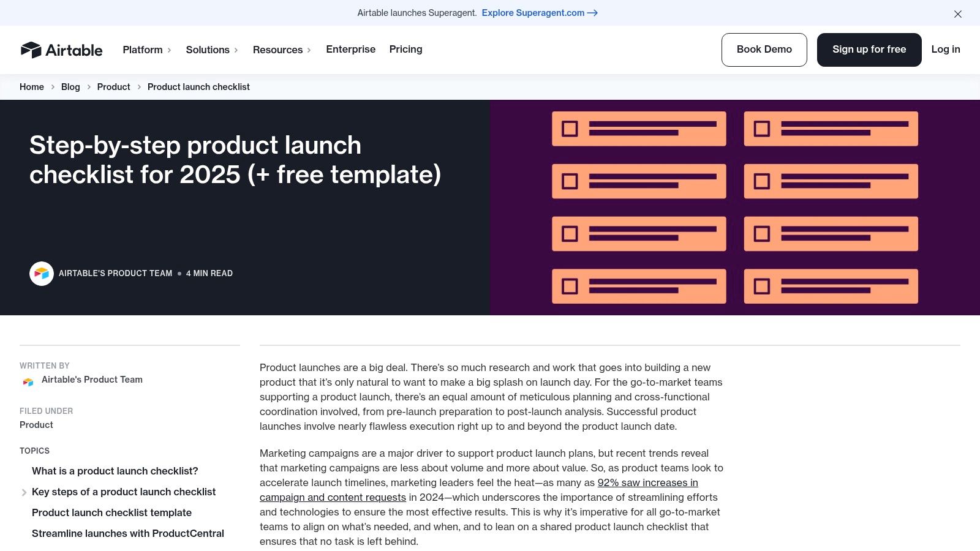Click the Airtable Product Team avatar in the hero
980x551 pixels.
[x=42, y=273]
